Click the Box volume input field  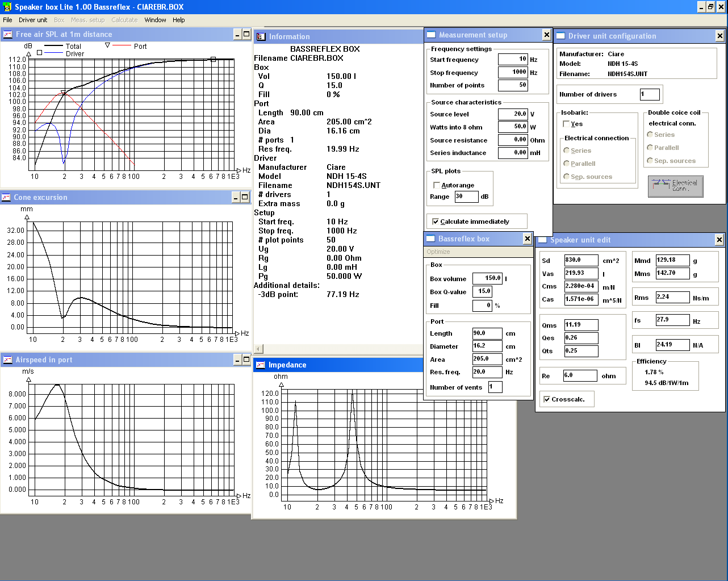487,278
